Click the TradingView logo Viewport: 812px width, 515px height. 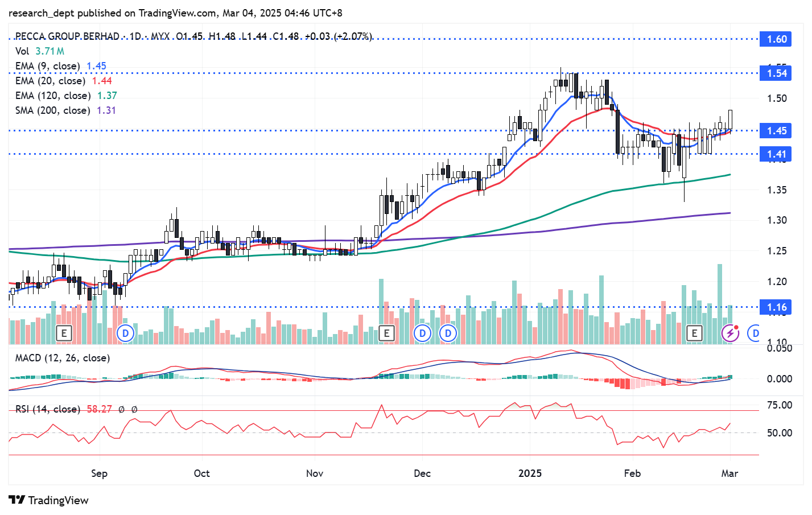pyautogui.click(x=49, y=500)
